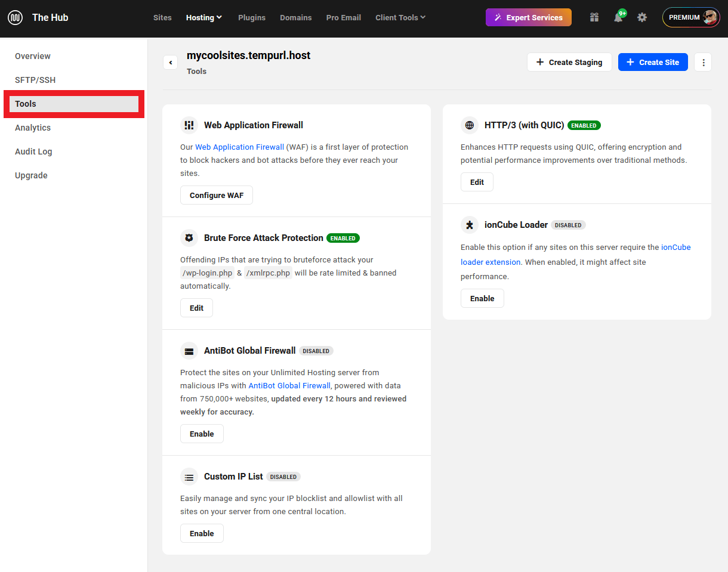Click The Hub title text

pyautogui.click(x=50, y=17)
